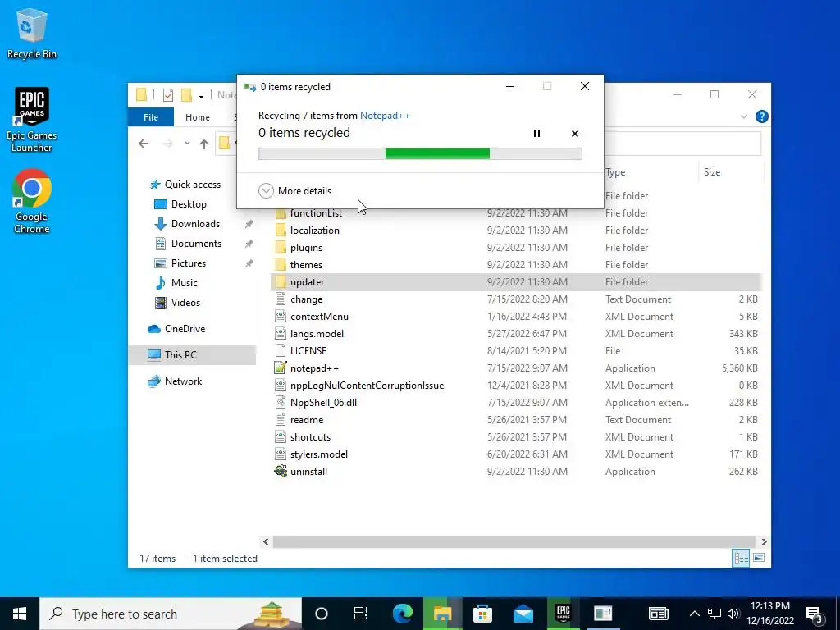Select the notepad++ application
840x630 pixels.
[x=314, y=368]
